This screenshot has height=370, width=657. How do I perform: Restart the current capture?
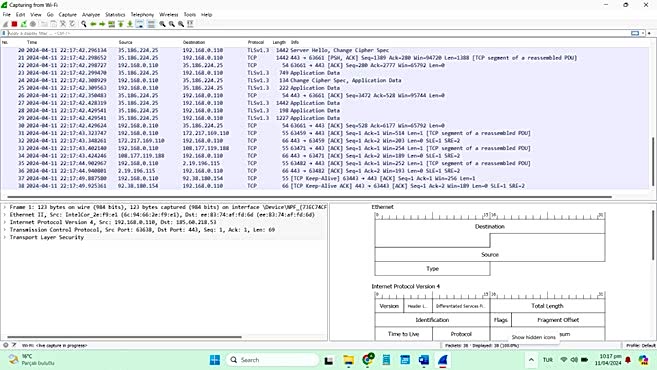coord(23,24)
